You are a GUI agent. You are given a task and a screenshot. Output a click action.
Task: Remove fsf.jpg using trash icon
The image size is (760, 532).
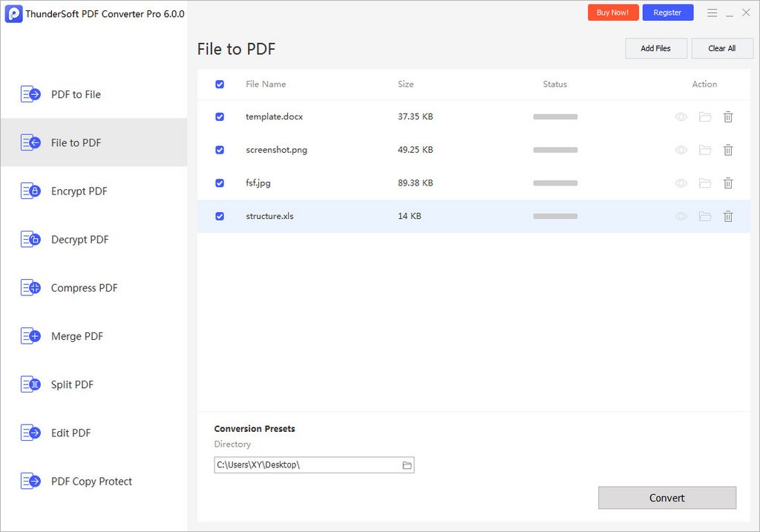click(x=728, y=183)
